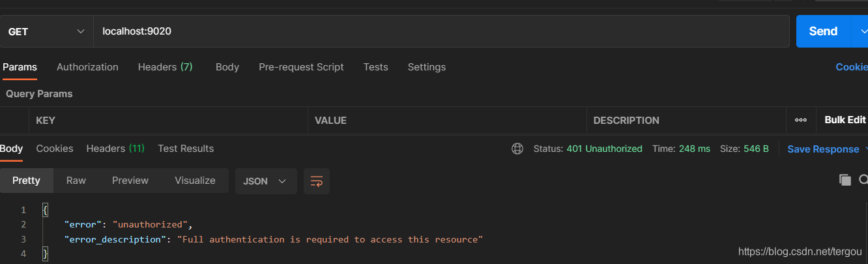Select the Preview view mode
Viewport: 868px width, 264px height.
click(130, 181)
